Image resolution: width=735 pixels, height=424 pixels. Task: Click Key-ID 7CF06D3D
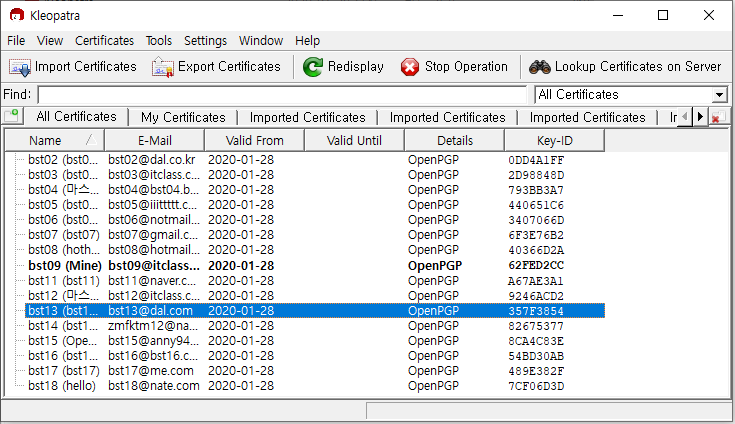[536, 386]
